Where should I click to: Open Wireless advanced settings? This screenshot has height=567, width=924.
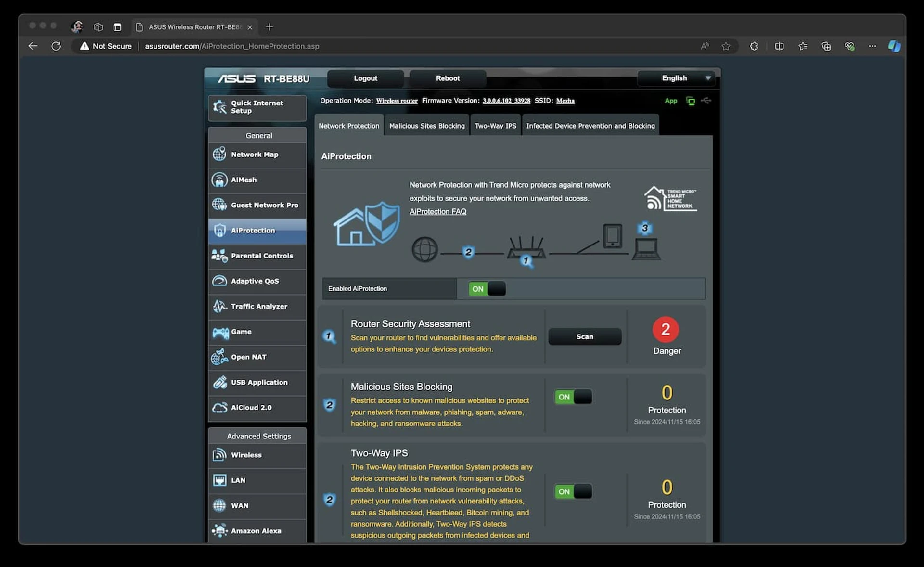tap(257, 455)
